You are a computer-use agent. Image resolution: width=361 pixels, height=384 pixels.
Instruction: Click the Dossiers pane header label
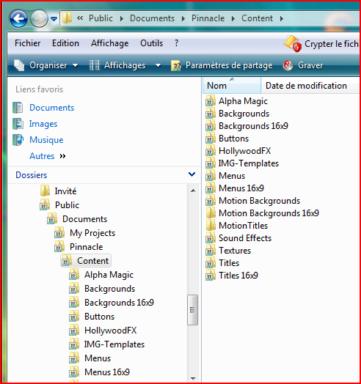pos(31,175)
